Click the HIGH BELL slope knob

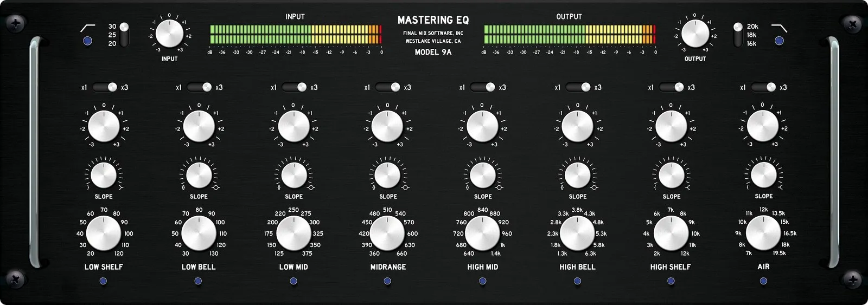(577, 175)
